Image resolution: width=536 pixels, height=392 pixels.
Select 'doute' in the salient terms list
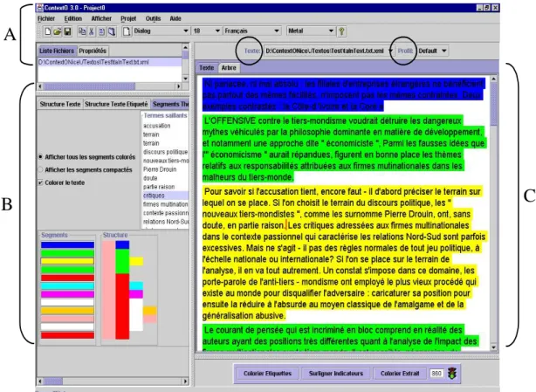(x=150, y=178)
